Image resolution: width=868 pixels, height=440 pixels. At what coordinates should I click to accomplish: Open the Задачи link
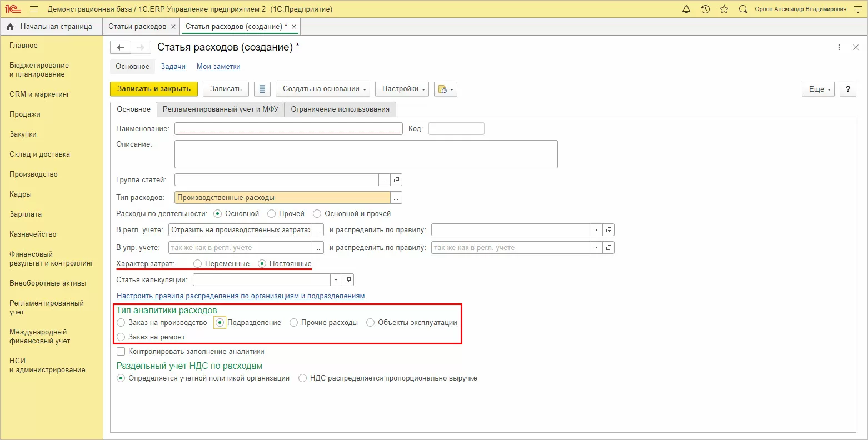point(173,67)
